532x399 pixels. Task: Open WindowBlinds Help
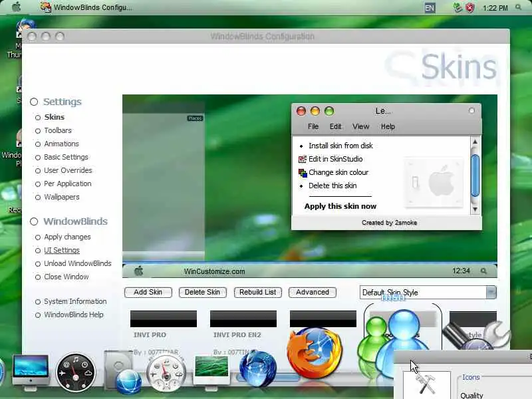point(74,315)
